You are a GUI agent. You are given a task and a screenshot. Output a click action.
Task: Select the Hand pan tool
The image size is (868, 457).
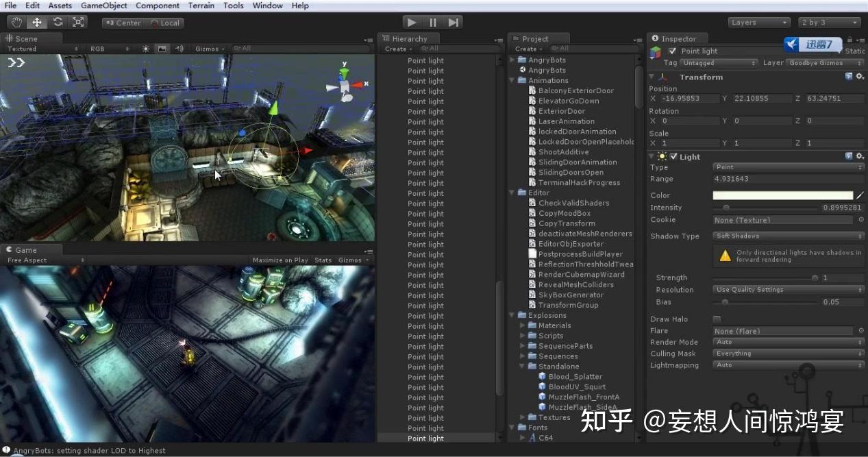(x=16, y=21)
